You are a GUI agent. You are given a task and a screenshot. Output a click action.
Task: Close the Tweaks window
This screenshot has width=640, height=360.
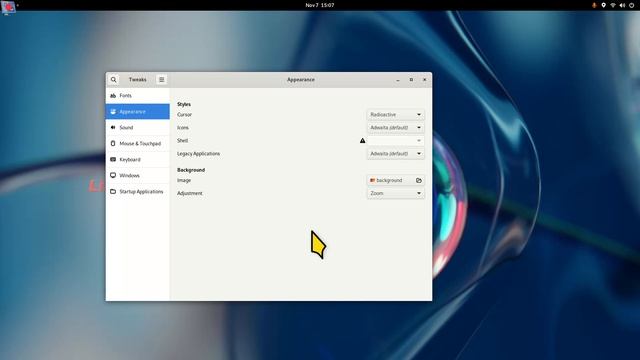424,80
